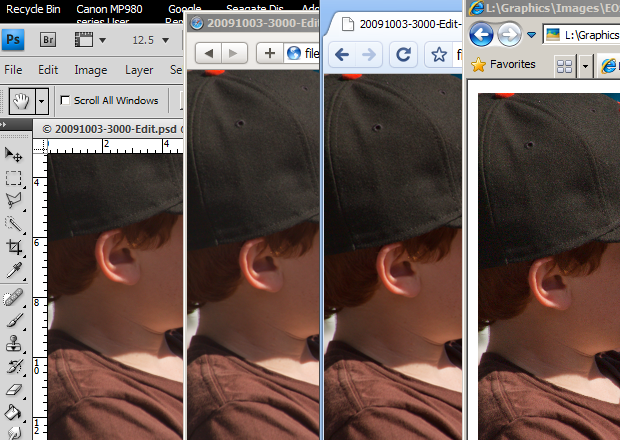Select the Healing Brush tool
Screen dimensions: 620x440
tap(13, 297)
